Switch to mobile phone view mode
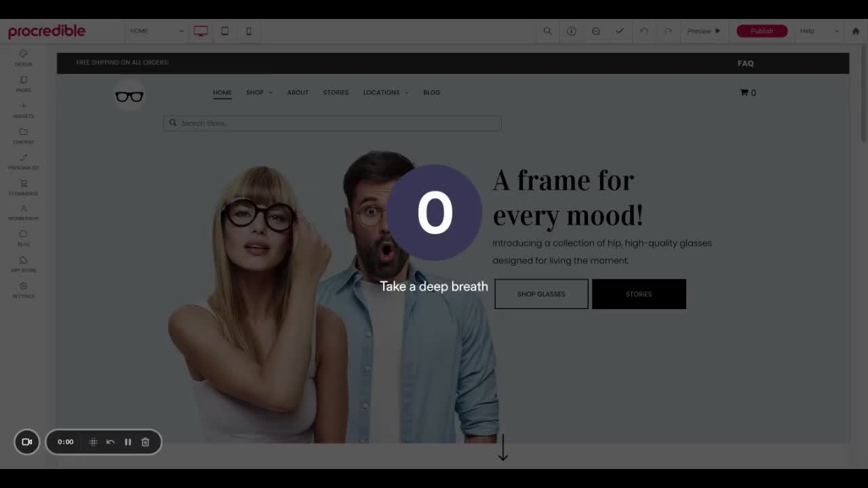 249,31
